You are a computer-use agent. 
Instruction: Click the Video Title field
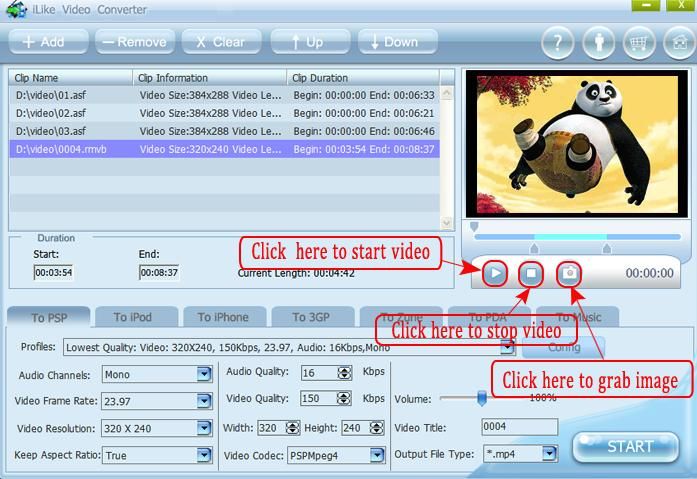(x=519, y=427)
